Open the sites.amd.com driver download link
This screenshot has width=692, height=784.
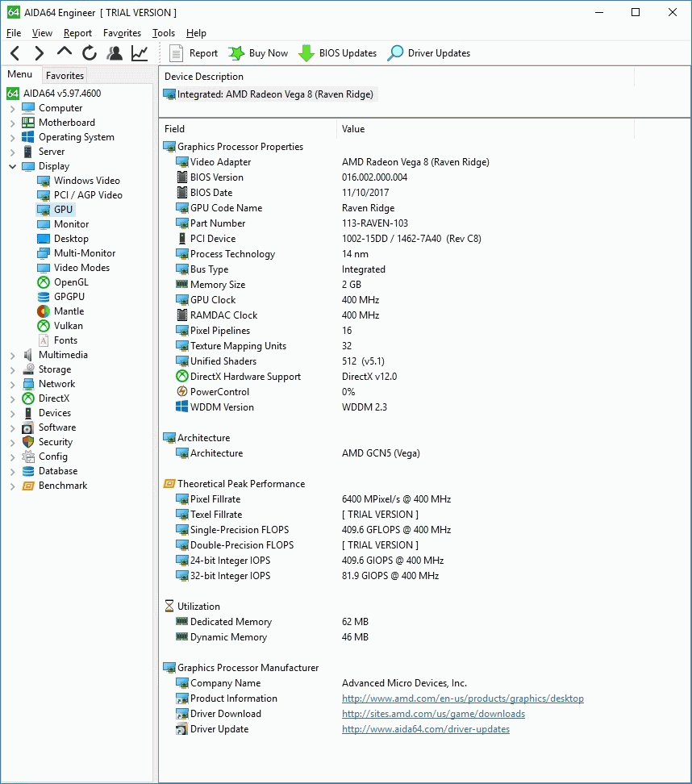tap(433, 714)
